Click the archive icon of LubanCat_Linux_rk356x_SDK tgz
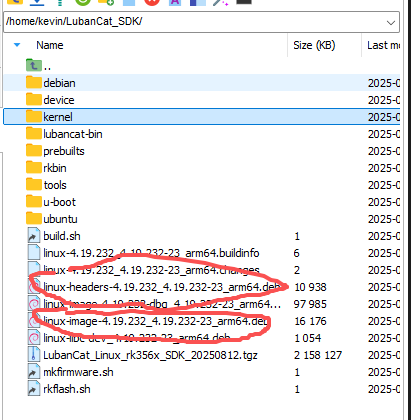 (x=34, y=355)
